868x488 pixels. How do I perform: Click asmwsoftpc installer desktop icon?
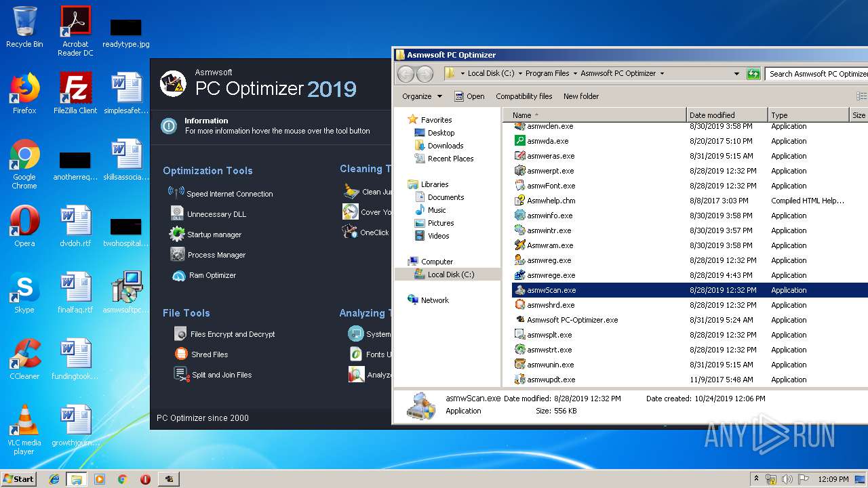point(126,293)
